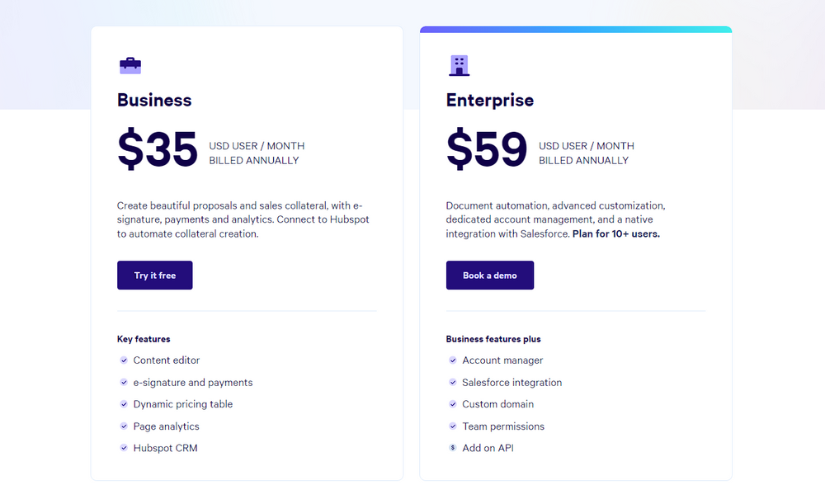Screen dimensions: 825x504
Task: Select the Business plan title
Action: 153,100
